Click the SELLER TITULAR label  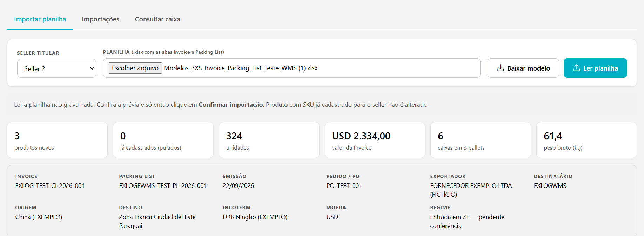(38, 53)
